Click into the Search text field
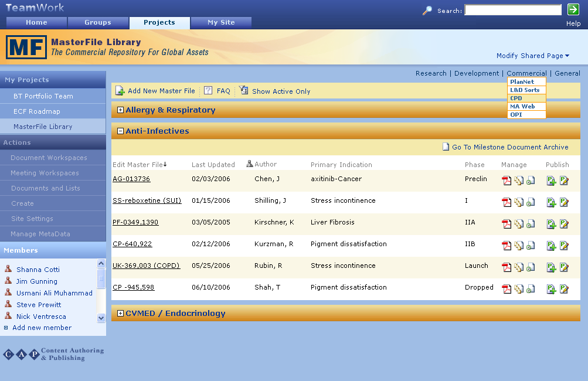 coord(513,10)
